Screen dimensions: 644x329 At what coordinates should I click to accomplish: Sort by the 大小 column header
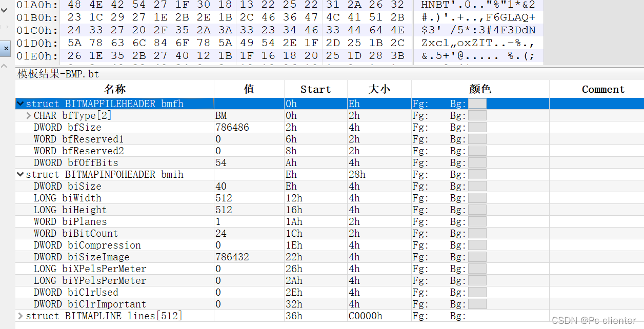pos(379,89)
